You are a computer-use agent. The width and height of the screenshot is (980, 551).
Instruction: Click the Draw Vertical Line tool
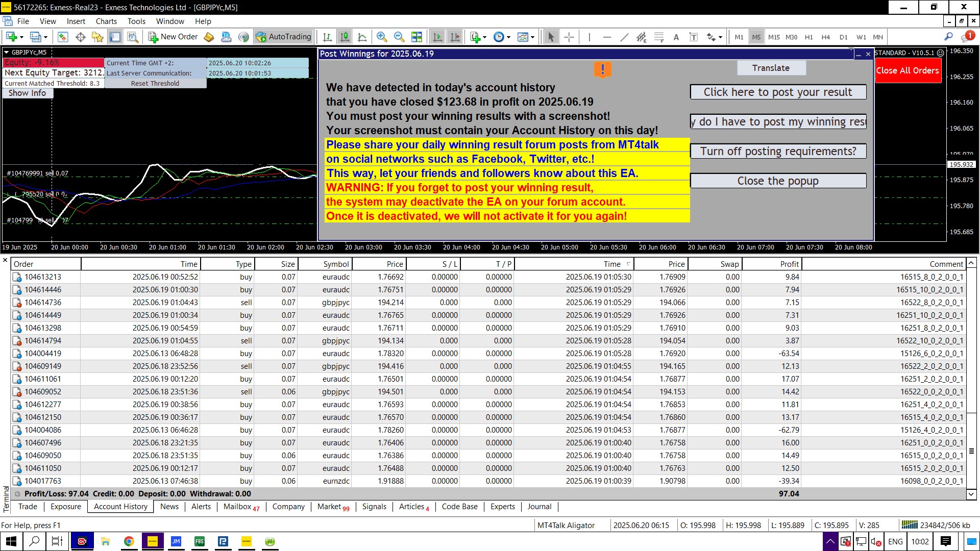click(589, 37)
